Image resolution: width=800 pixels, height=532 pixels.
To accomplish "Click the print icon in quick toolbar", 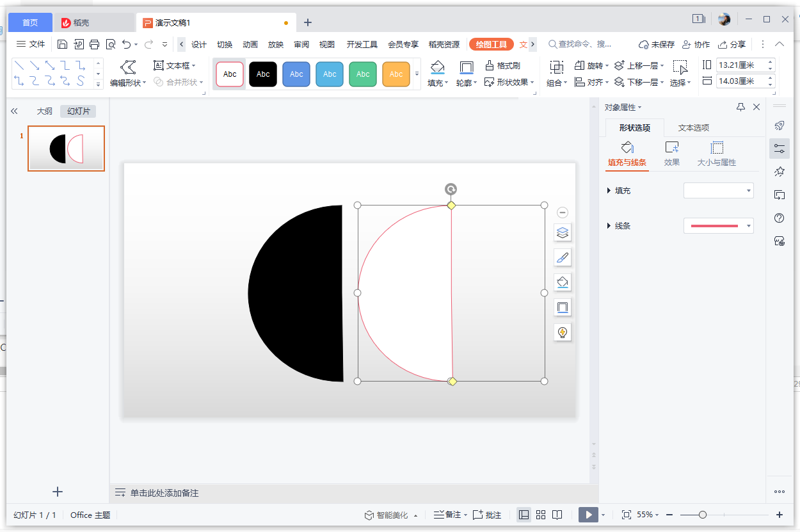I will pos(95,44).
